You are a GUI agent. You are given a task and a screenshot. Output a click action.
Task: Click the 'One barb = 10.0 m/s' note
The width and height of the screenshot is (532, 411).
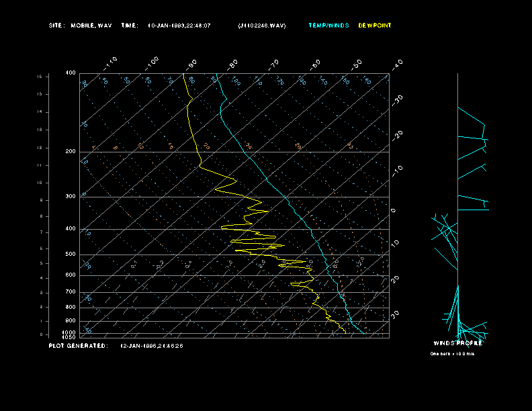[452, 354]
